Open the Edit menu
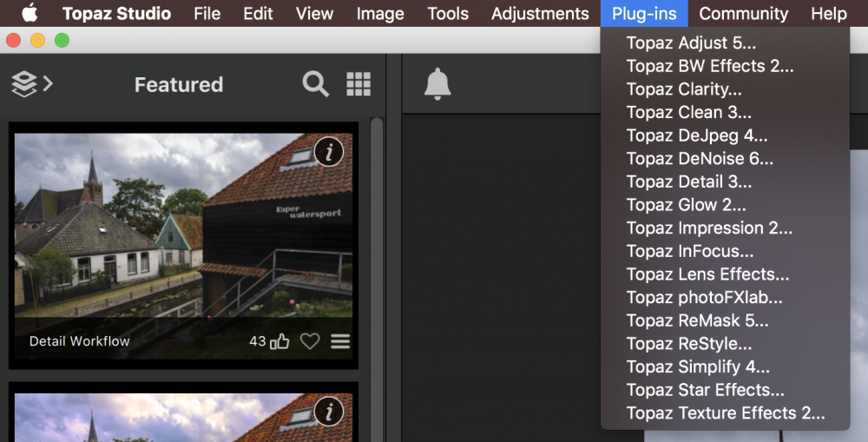Image resolution: width=868 pixels, height=442 pixels. (258, 13)
